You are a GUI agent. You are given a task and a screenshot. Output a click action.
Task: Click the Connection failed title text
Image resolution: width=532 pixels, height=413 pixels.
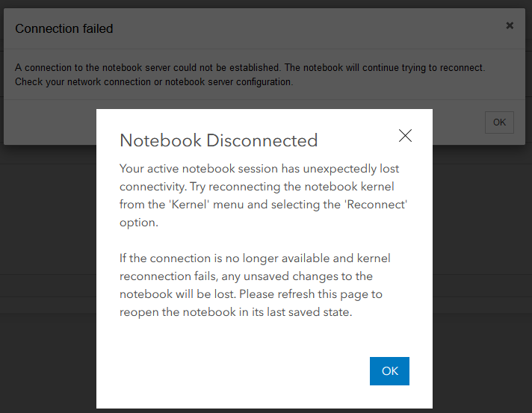[64, 29]
